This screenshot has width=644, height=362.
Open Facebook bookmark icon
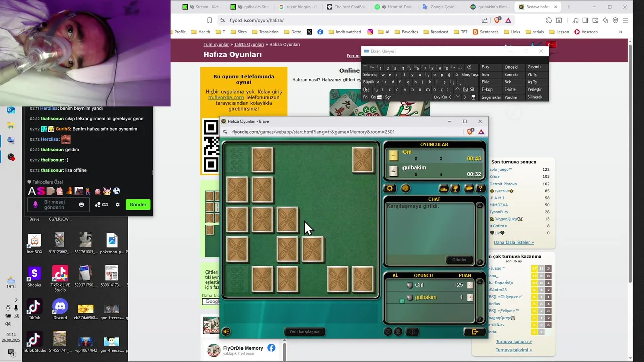coord(320,32)
